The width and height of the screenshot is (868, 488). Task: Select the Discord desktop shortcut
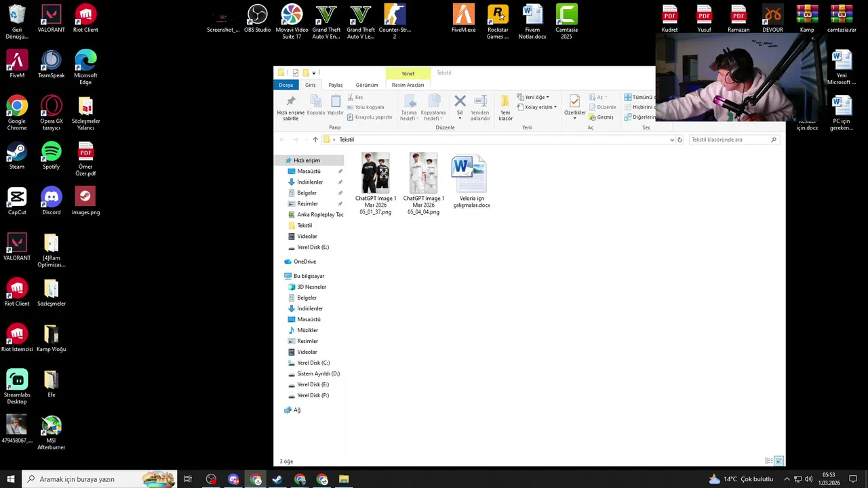pos(51,201)
